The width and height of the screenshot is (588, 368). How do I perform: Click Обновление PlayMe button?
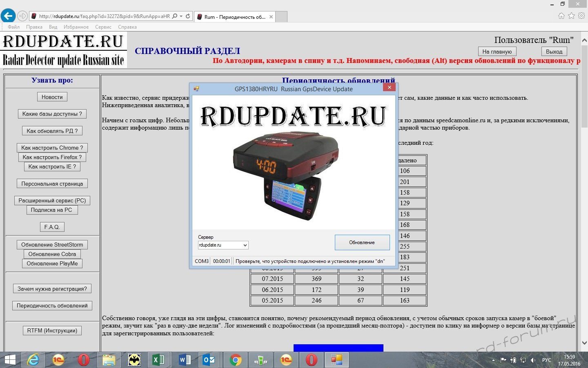(52, 263)
